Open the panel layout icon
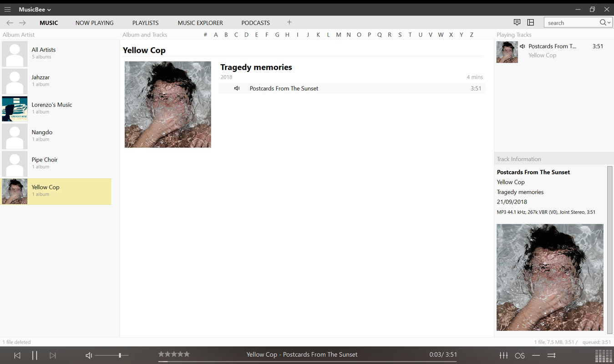The width and height of the screenshot is (614, 364). point(531,22)
